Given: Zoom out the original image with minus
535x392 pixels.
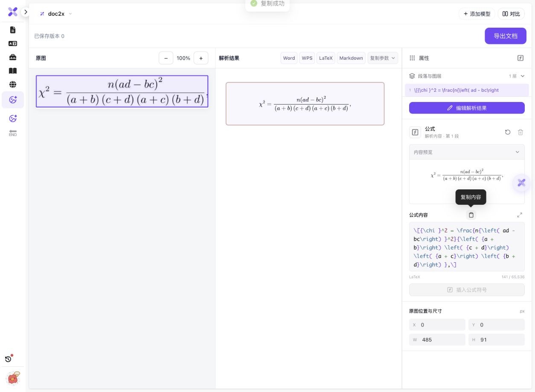Looking at the screenshot, I should 166,58.
